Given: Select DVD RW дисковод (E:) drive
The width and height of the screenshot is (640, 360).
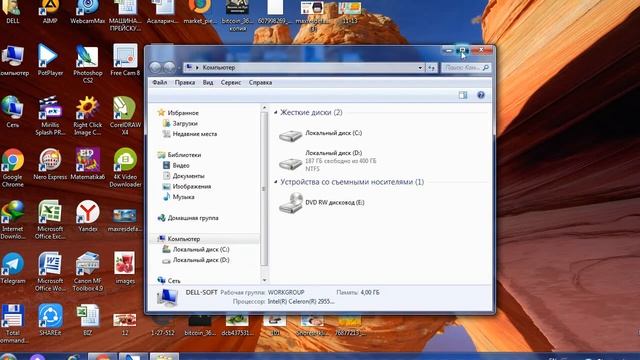Looking at the screenshot, I should click(x=321, y=203).
